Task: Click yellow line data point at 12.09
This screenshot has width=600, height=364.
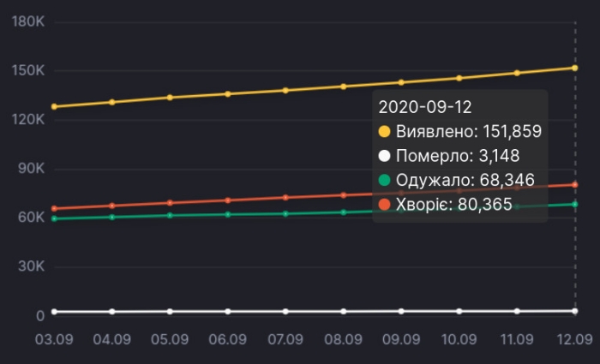Action: pos(575,68)
